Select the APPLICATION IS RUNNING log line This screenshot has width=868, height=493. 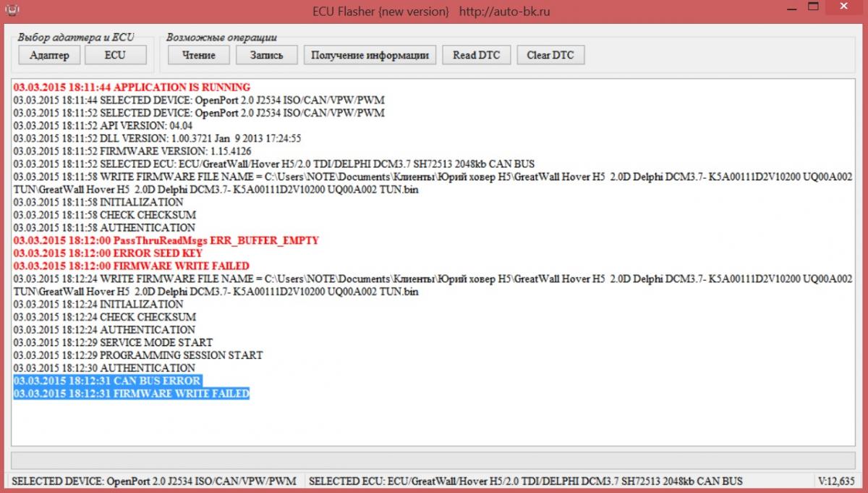[x=132, y=87]
